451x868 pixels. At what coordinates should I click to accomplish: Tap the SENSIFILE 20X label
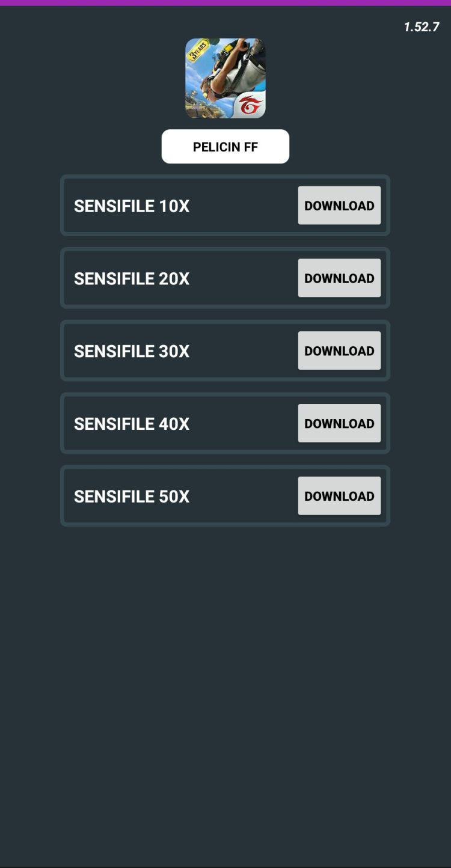132,279
